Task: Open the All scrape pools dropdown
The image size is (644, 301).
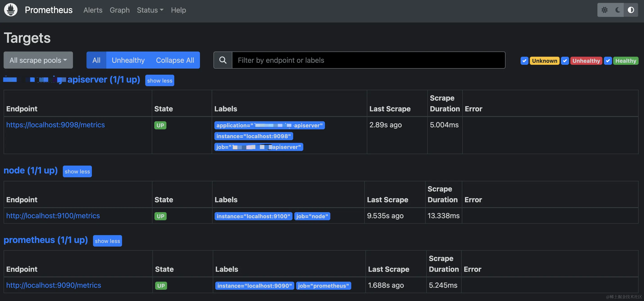Action: coord(38,60)
